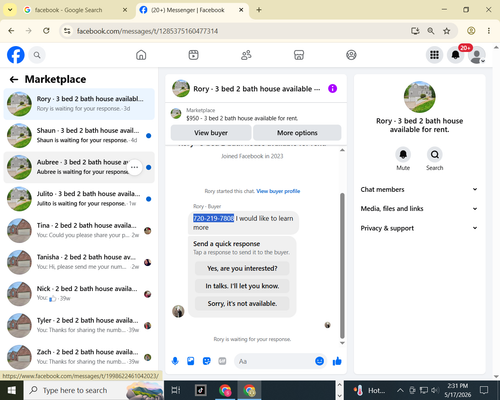This screenshot has width=500, height=400.
Task: Send a thumbs up like
Action: pyautogui.click(x=337, y=361)
